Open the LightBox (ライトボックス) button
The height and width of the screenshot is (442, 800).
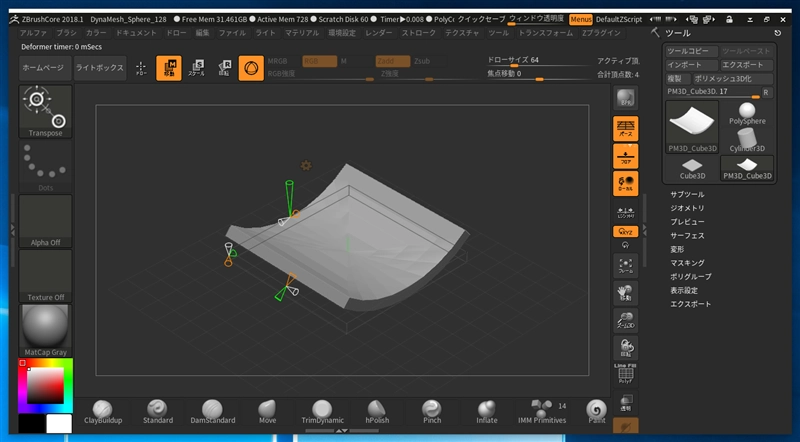100,68
